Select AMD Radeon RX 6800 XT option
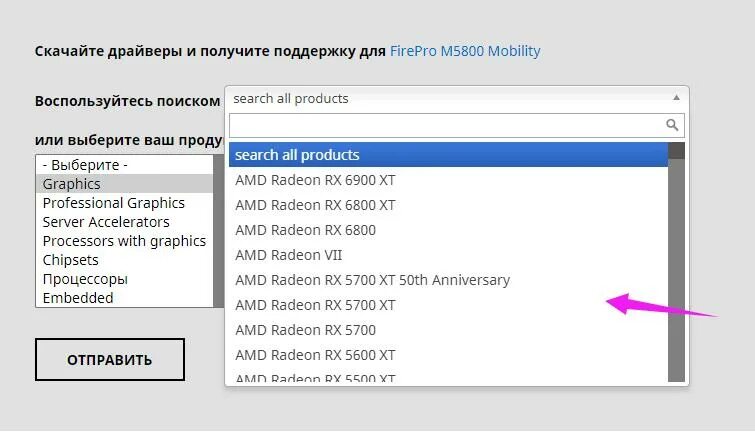 (448, 205)
